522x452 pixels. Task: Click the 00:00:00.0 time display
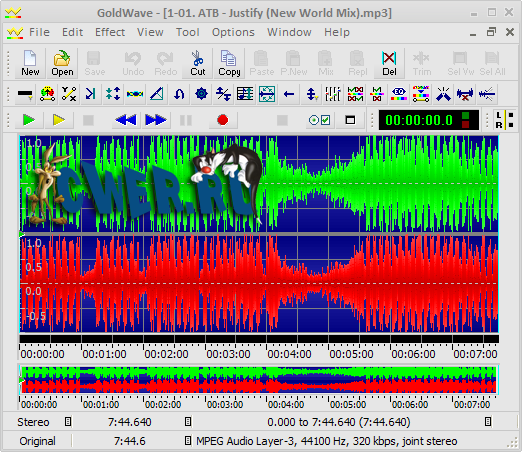pos(429,120)
